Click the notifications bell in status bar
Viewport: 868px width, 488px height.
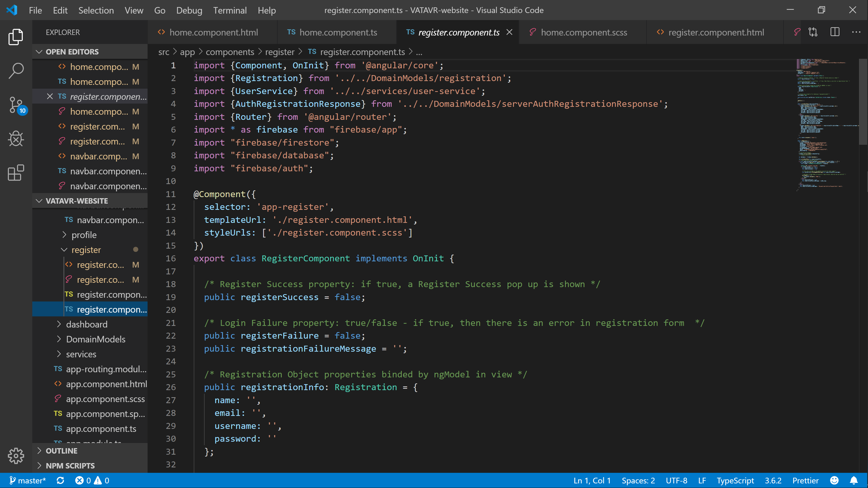point(854,481)
